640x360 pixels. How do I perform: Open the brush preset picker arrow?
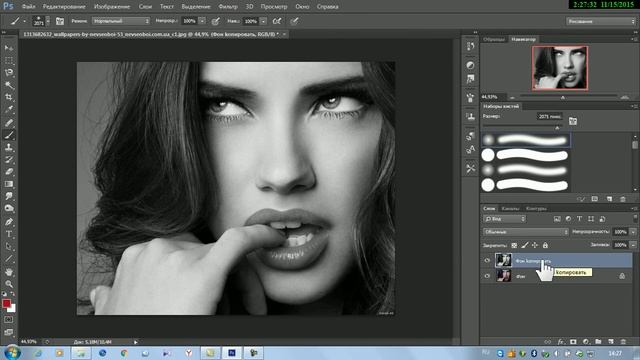point(48,21)
